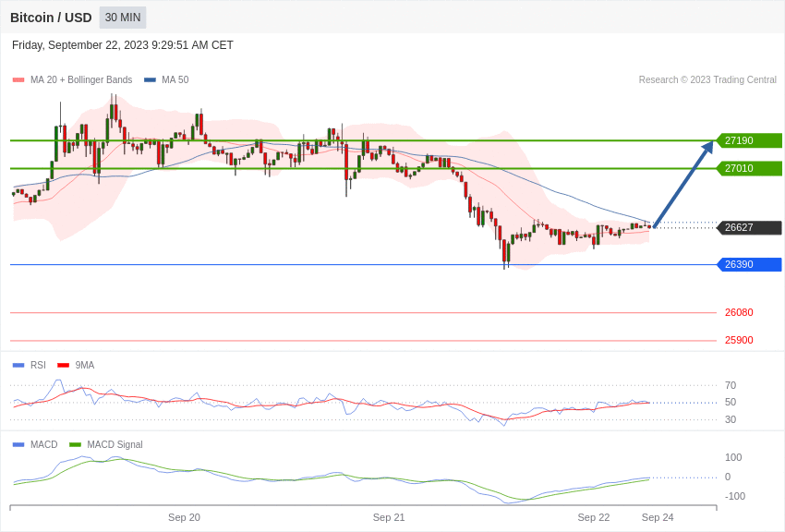
Task: Select the MACD legend swatch
Action: 18,444
